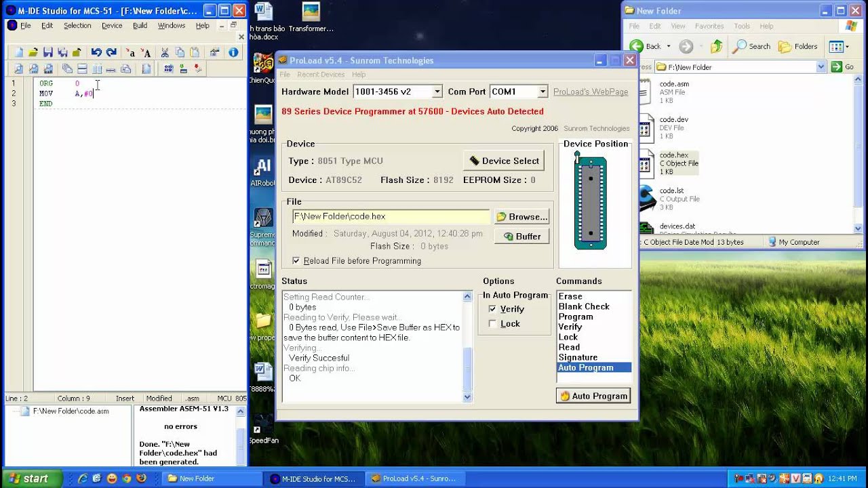Click Save floppy icon in M-IDE toolbar
The width and height of the screenshot is (868, 488).
48,52
